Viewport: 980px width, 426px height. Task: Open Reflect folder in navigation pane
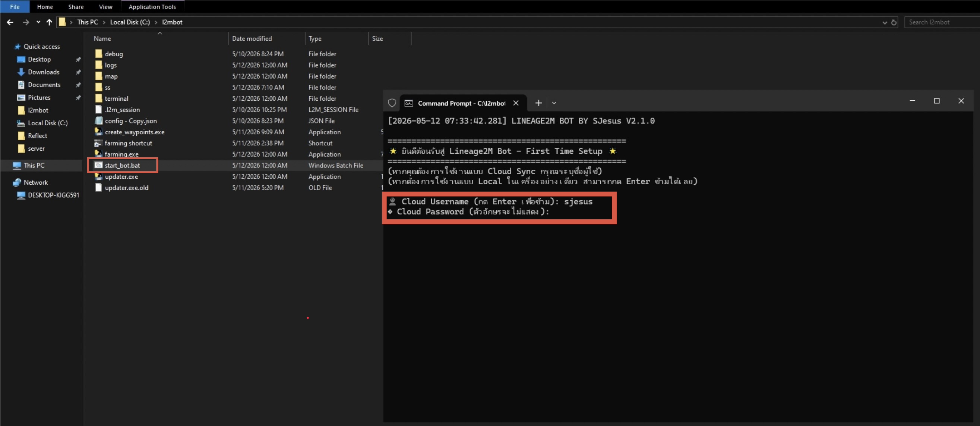click(x=37, y=136)
